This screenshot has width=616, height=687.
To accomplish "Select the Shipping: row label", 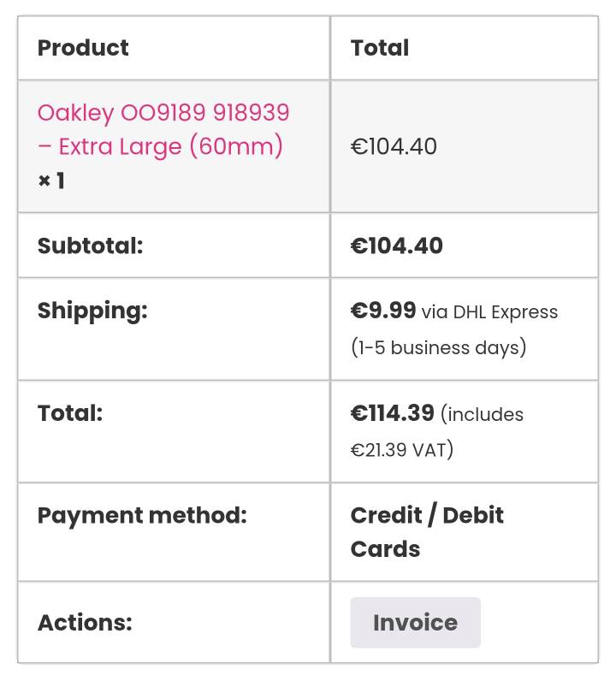I will 92,311.
